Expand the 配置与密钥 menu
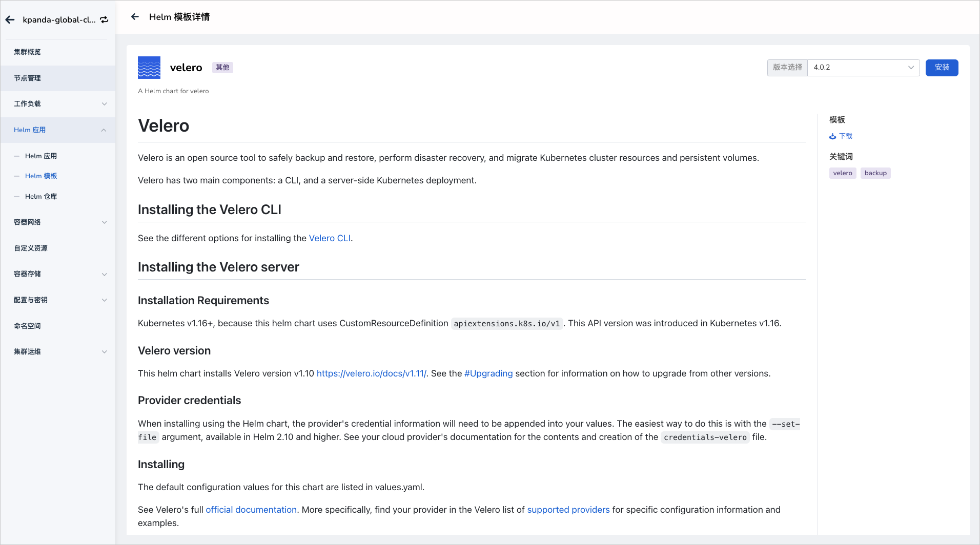The image size is (980, 545). click(58, 300)
